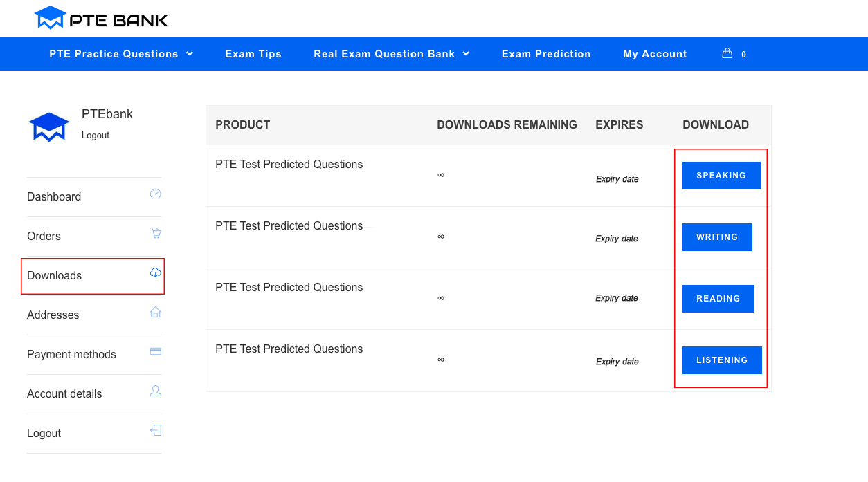
Task: Click the Orders shopping cart icon
Action: (x=156, y=234)
